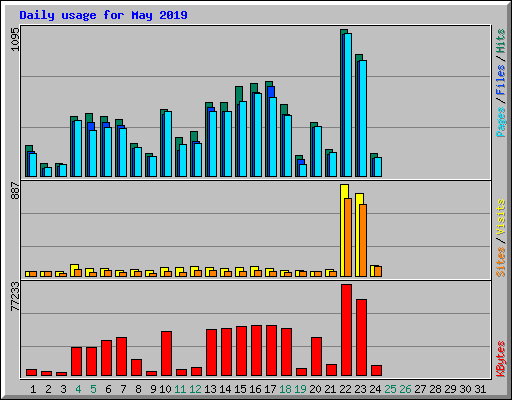512x400 pixels.
Task: Click green weekend day 18 label
Action: click(285, 389)
